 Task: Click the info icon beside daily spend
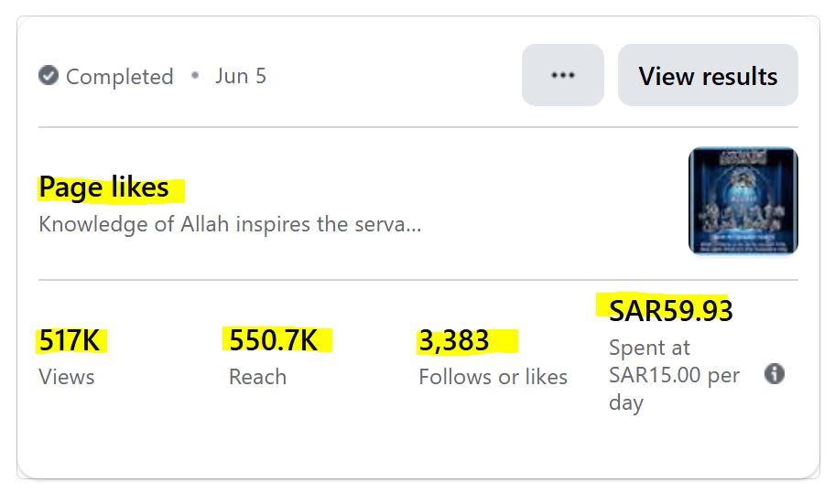775,374
